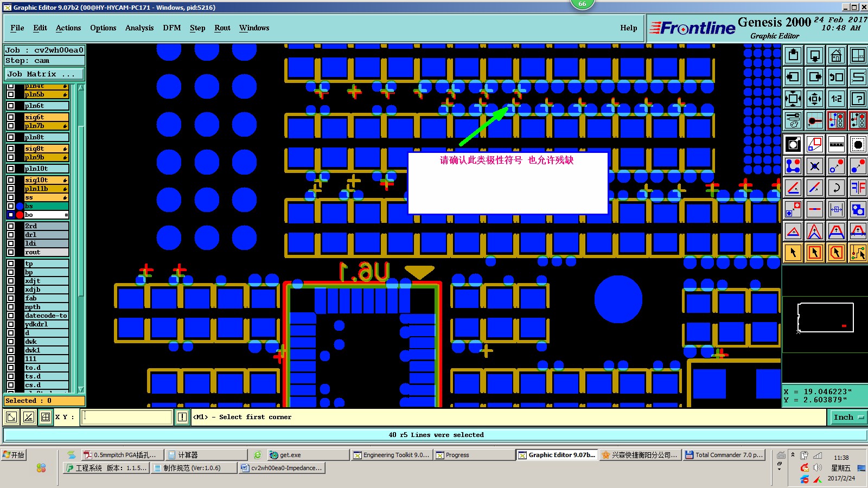Open Total Commander from the taskbar
This screenshot has height=488, width=868.
[724, 455]
